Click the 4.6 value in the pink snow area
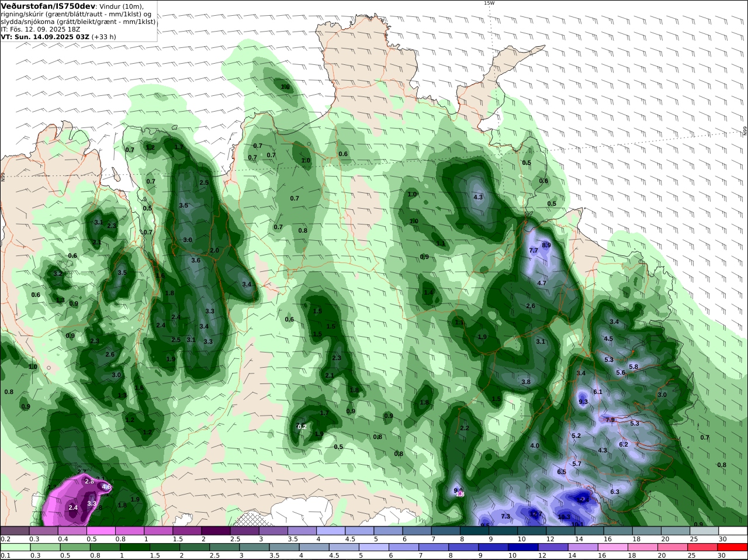 (x=106, y=486)
